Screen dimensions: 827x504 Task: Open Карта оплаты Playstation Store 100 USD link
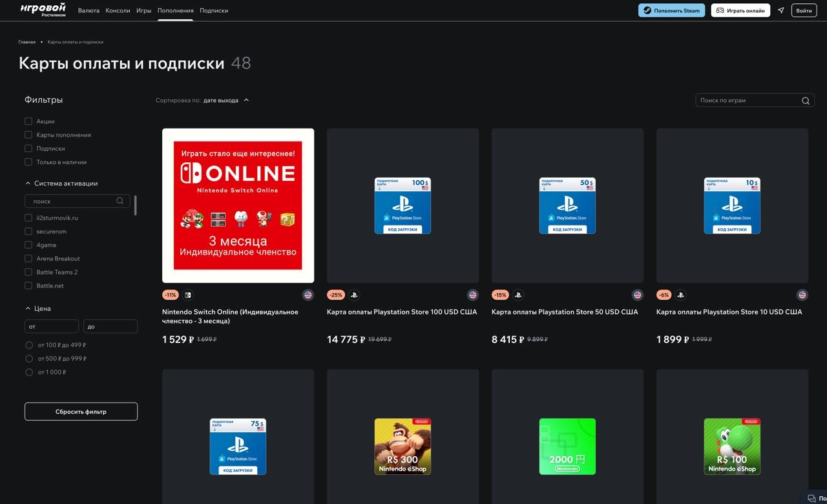(x=402, y=312)
